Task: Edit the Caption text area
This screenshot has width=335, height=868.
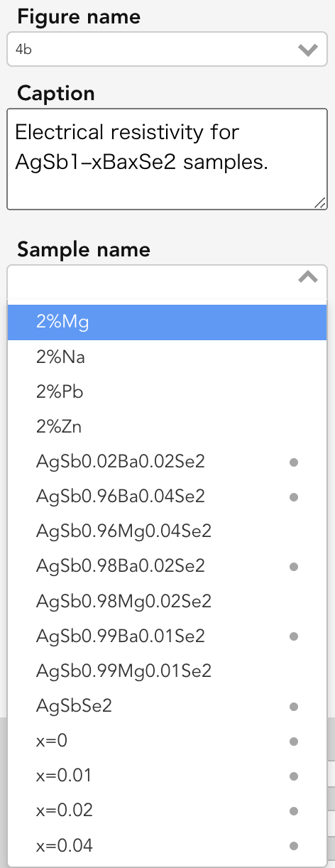Action: (x=167, y=159)
